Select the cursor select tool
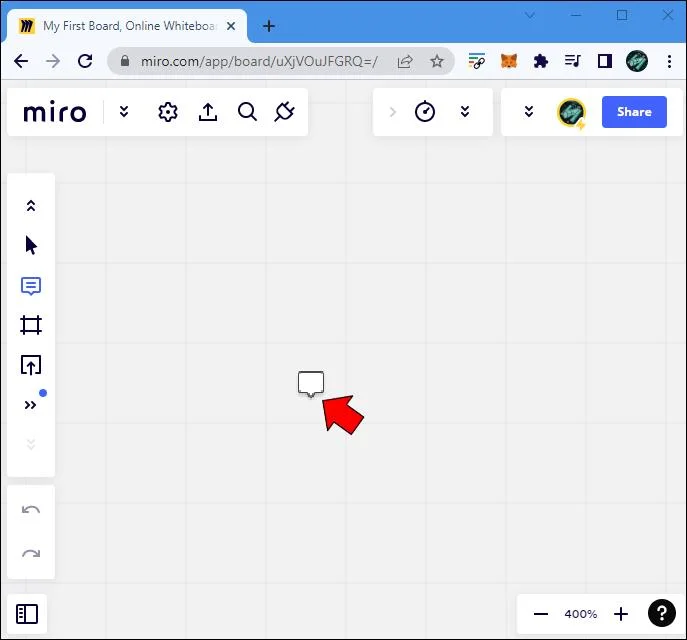This screenshot has height=640, width=687. 31,245
